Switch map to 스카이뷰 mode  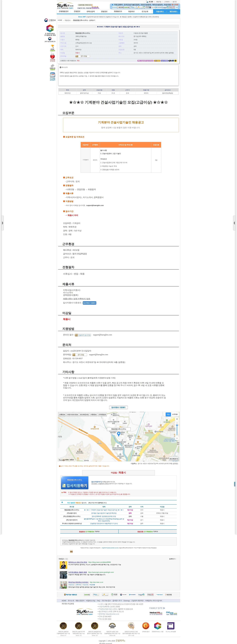click(175, 414)
